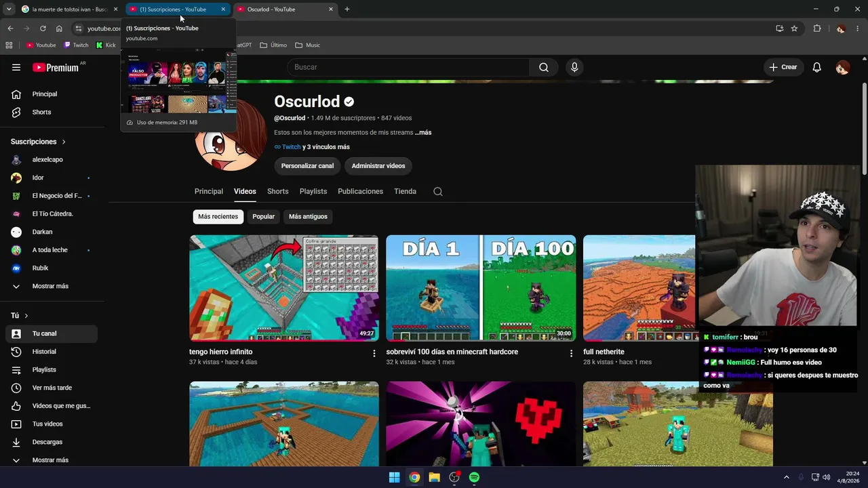Screen dimensions: 868x488
Task: Select the 'Más antiguos' sort chip
Action: point(308,217)
